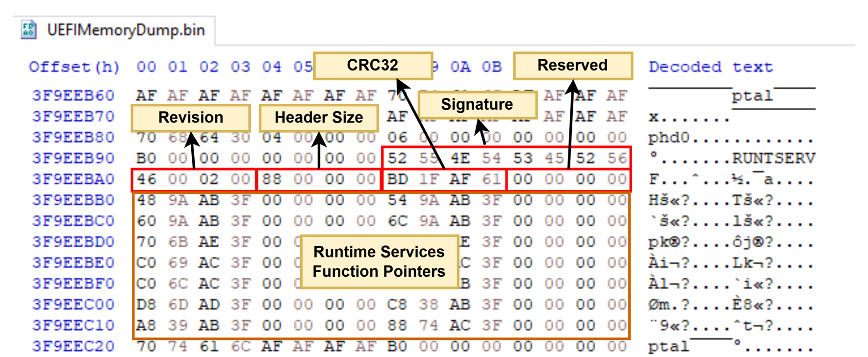
Task: Click the 03 column header
Action: click(x=240, y=67)
